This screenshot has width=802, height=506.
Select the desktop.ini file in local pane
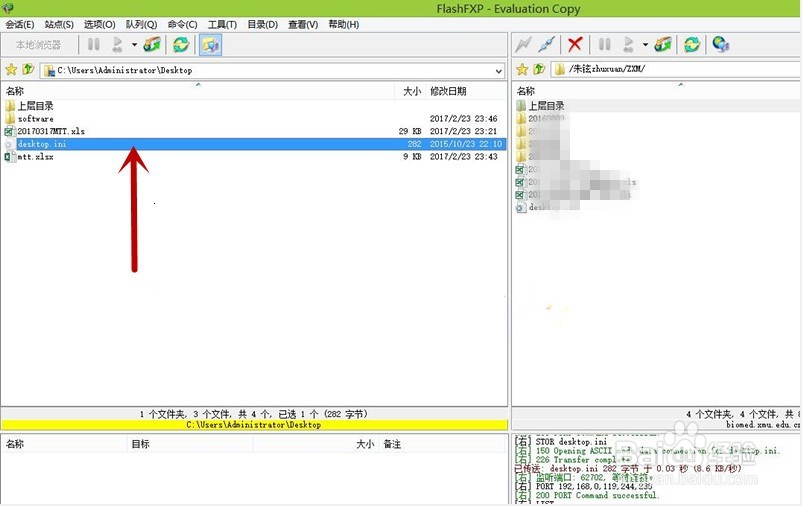coord(254,144)
